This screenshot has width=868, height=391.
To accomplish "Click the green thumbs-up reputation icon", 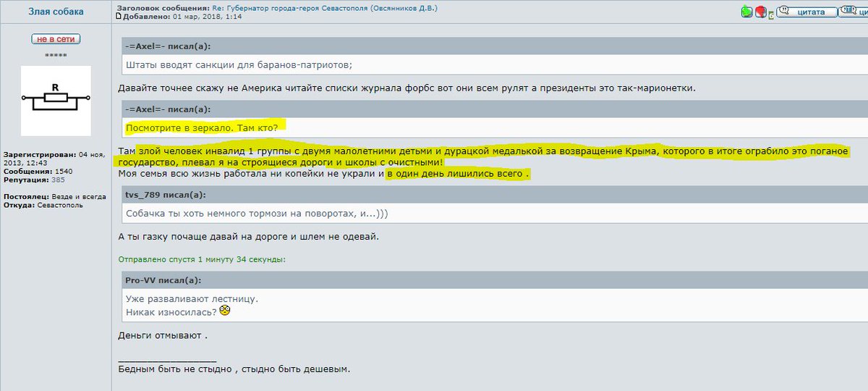I will tap(746, 12).
